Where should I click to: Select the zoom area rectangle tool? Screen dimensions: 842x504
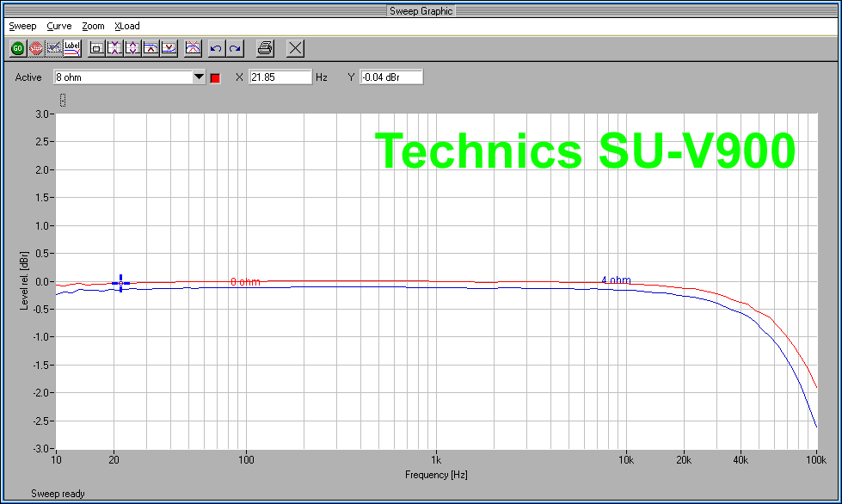[96, 48]
